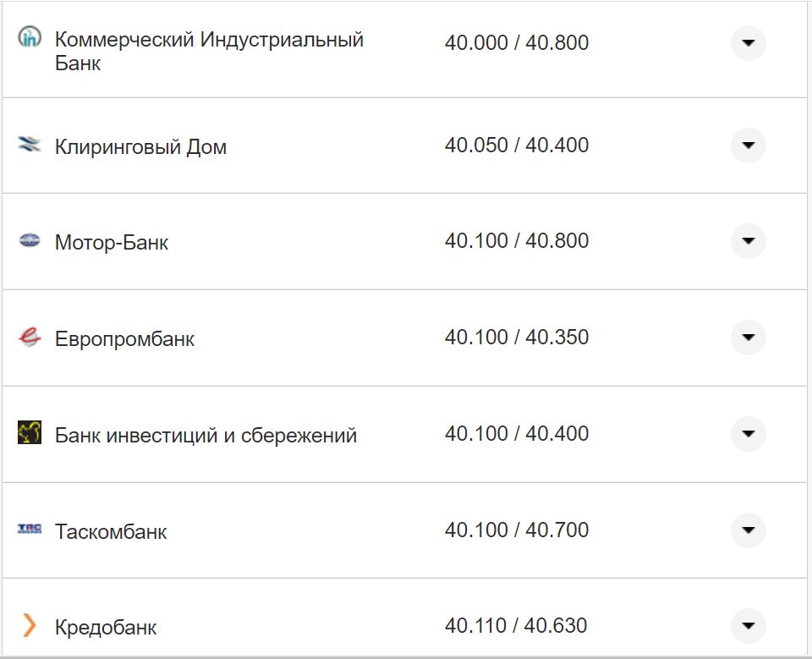Viewport: 812px width, 659px height.
Task: Select the Клиринговый Дом bank icon
Action: coord(30,144)
